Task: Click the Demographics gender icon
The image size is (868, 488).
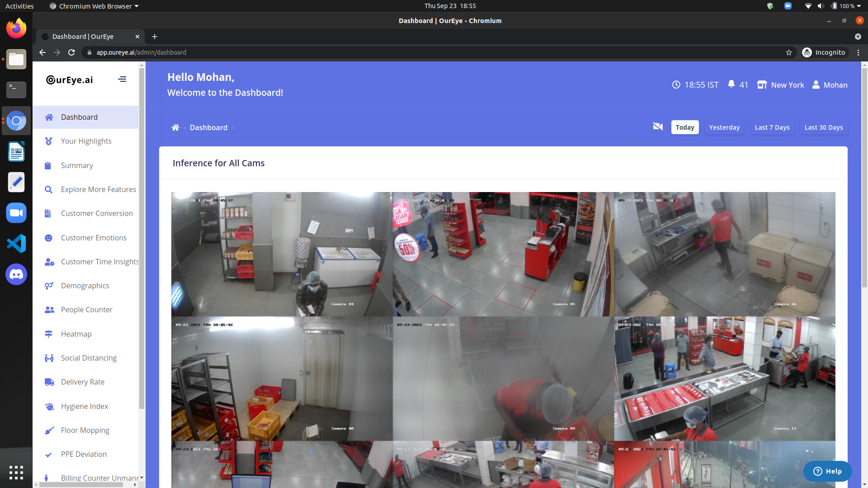Action: point(49,286)
